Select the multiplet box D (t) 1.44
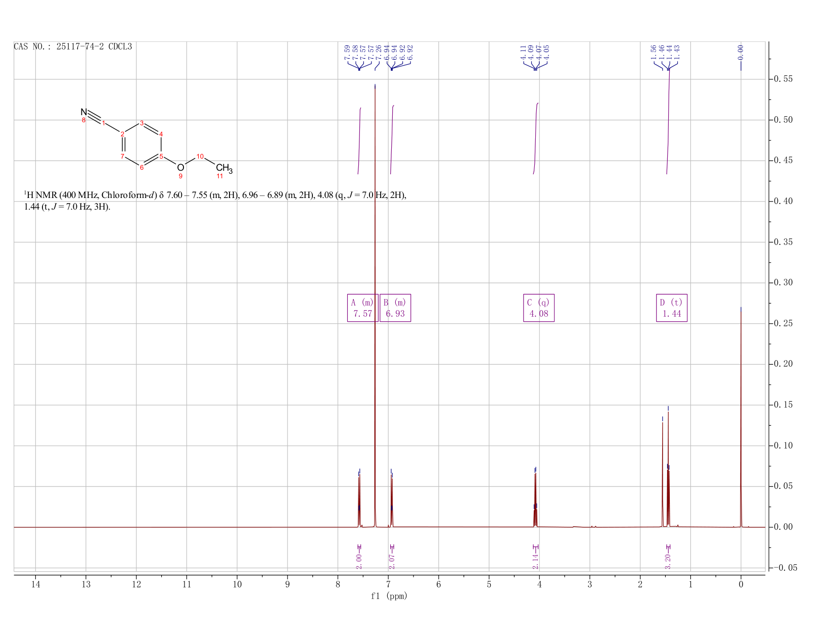 coord(672,308)
